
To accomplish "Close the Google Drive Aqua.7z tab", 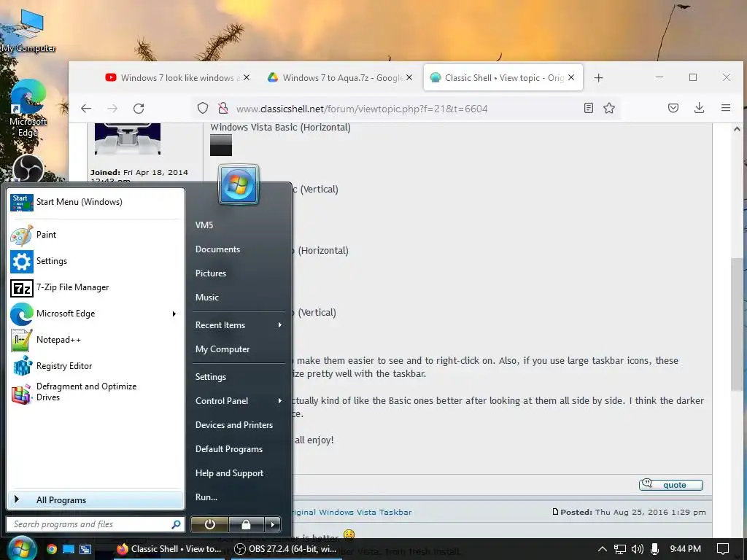I will tap(409, 77).
